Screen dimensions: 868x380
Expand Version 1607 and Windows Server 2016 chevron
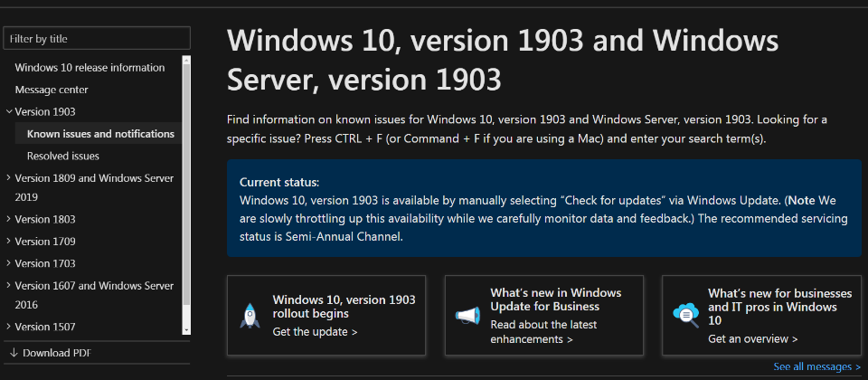point(9,286)
